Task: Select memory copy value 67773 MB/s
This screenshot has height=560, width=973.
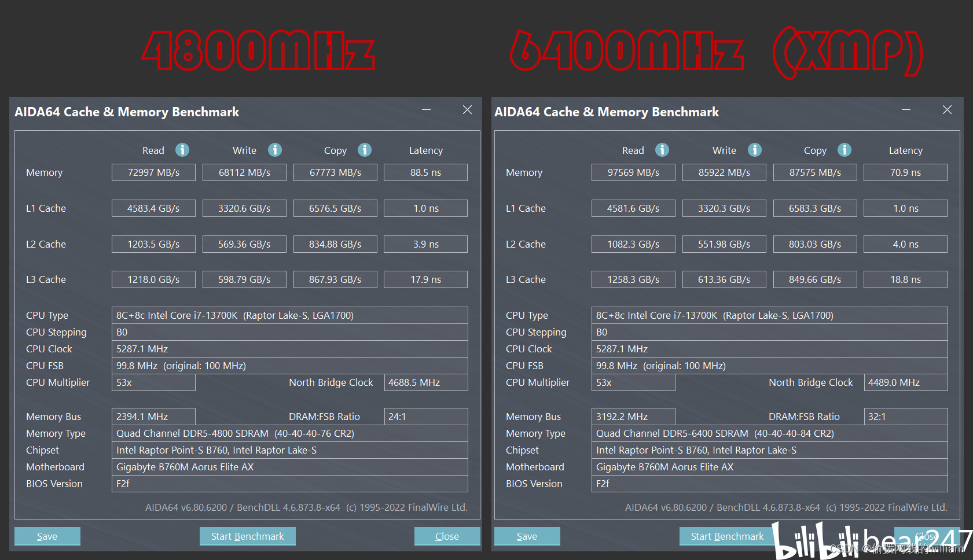Action: click(335, 172)
